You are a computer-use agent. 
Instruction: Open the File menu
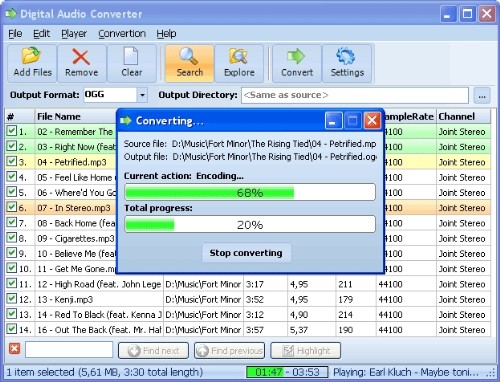click(x=15, y=34)
